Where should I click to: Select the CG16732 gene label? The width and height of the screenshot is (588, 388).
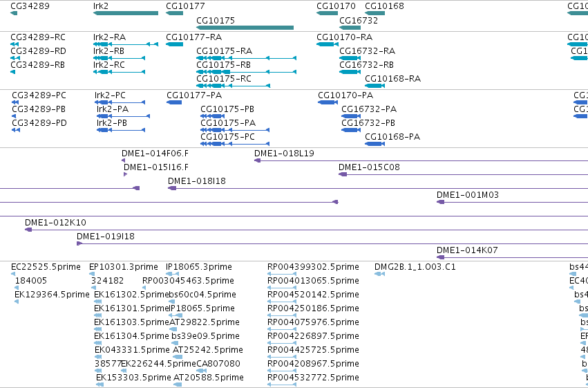pyautogui.click(x=359, y=21)
